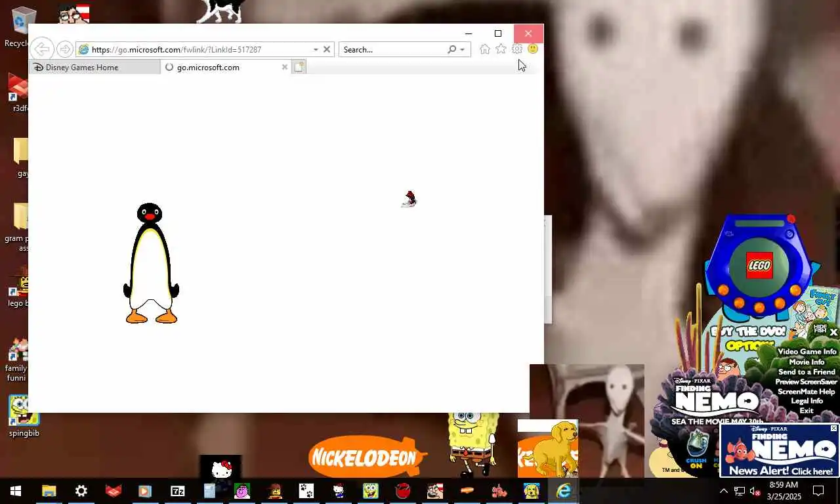
Task: Click the Nickelodeon logo on desktop
Action: [367, 457]
